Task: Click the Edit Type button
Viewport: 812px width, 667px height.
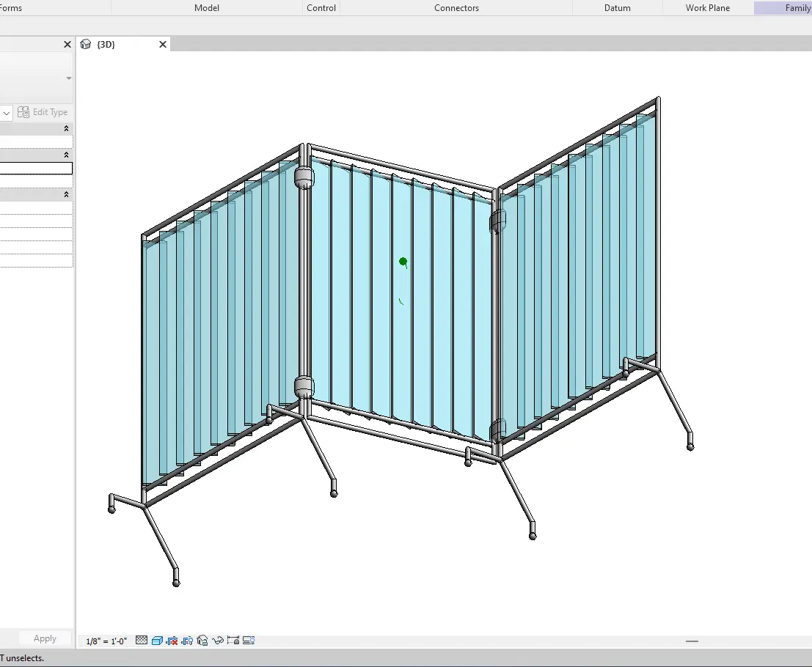Action: [43, 112]
